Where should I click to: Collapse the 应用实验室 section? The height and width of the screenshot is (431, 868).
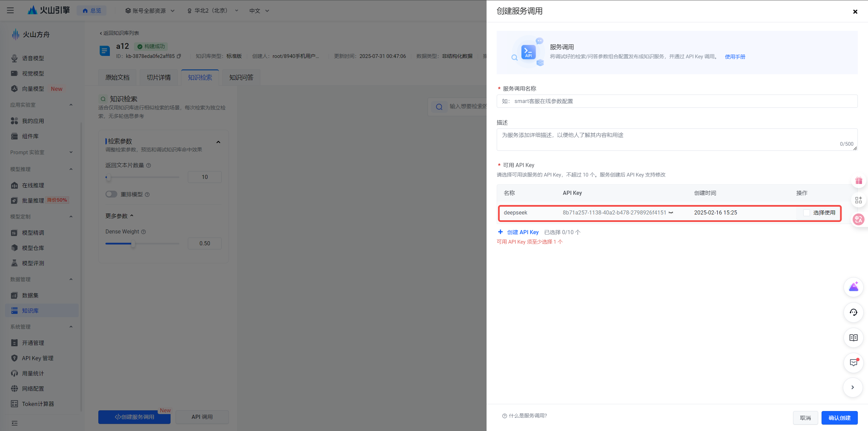(x=71, y=105)
